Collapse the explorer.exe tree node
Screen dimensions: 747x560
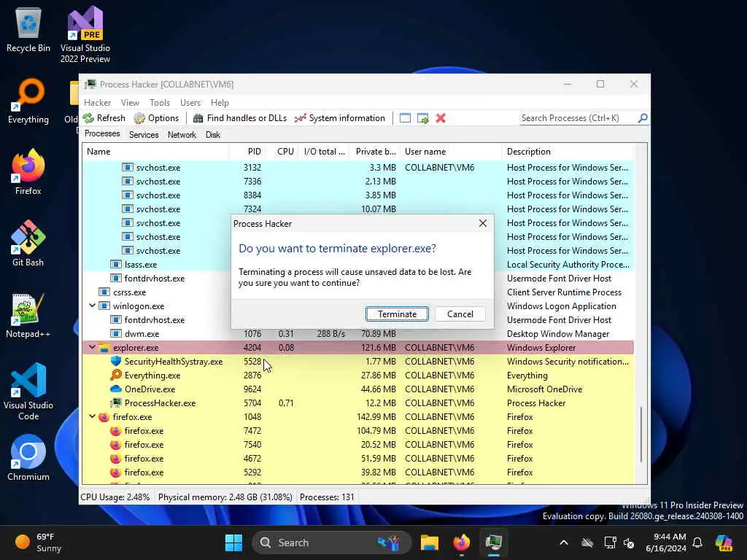pos(93,347)
